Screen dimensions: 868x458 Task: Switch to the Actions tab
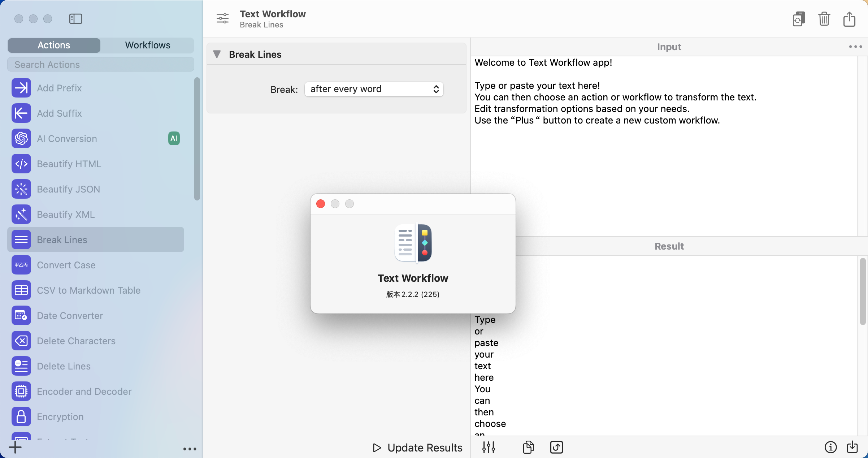coord(54,45)
